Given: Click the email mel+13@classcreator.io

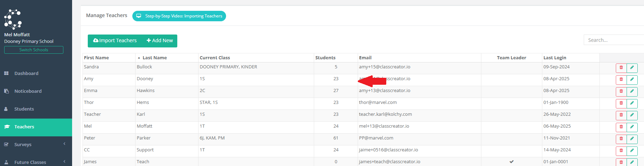Looking at the screenshot, I should [384, 126].
